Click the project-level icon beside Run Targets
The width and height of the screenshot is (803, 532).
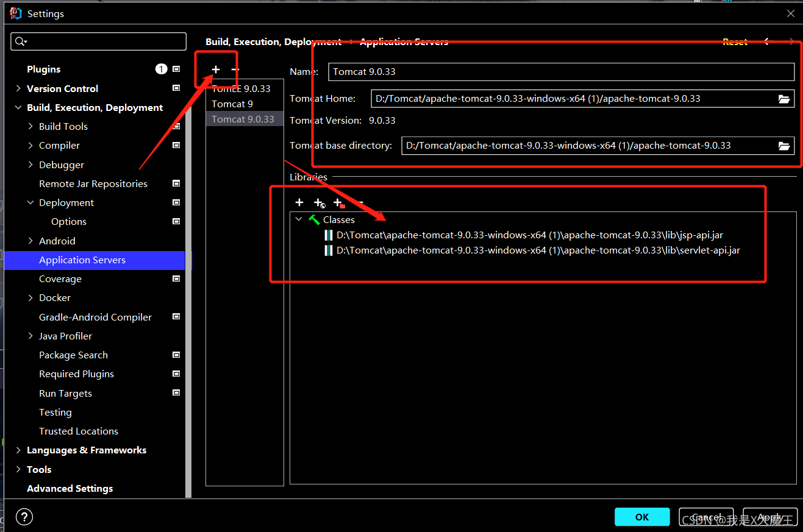pyautogui.click(x=176, y=393)
